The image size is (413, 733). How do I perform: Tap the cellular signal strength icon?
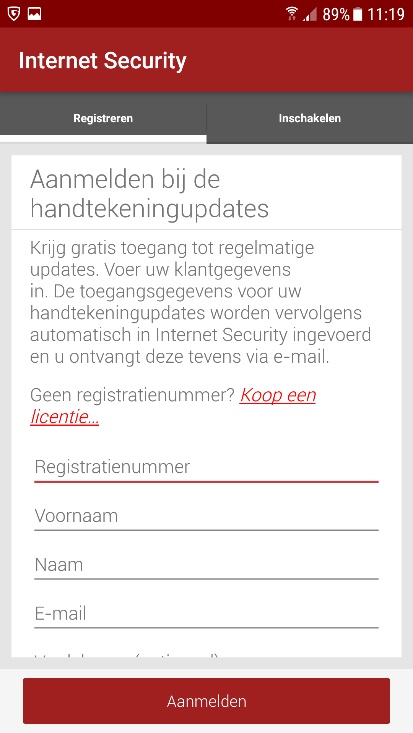pos(310,14)
